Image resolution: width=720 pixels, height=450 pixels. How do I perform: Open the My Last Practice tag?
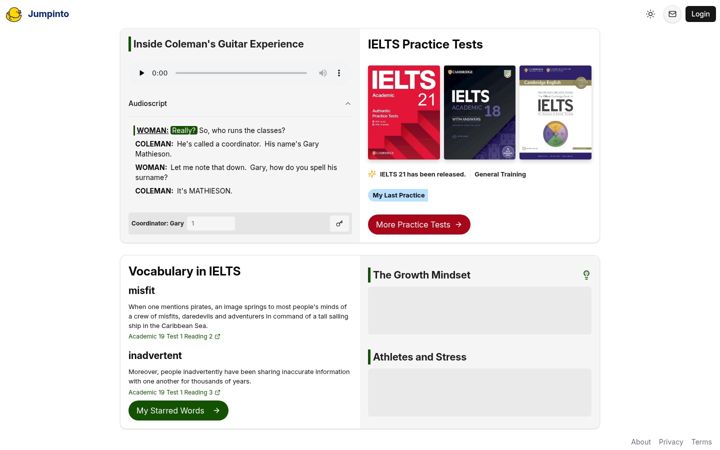398,195
